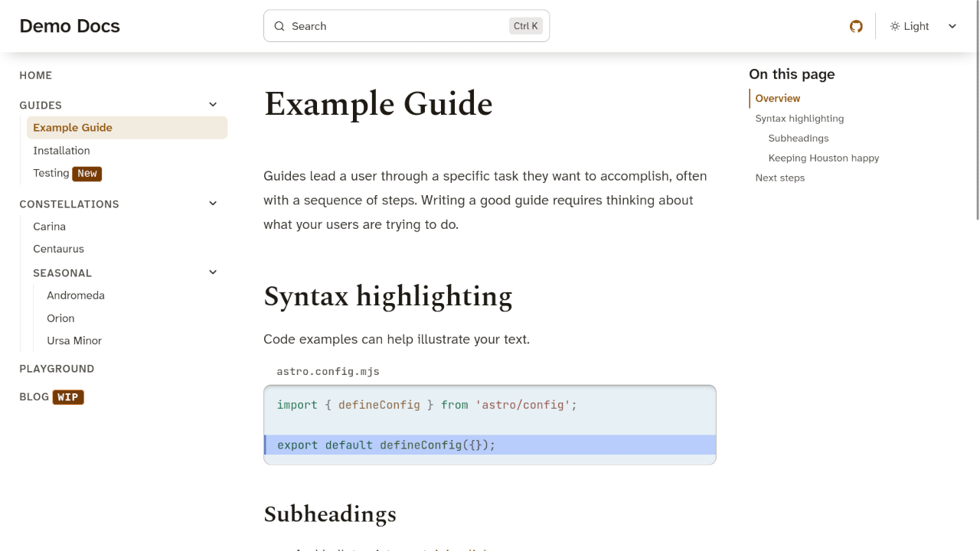Click the New badge next to Testing

(x=87, y=174)
